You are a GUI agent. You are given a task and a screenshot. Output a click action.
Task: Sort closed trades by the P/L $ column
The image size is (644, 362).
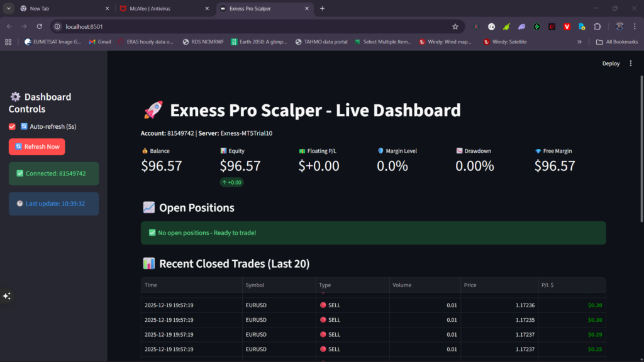coord(572,285)
